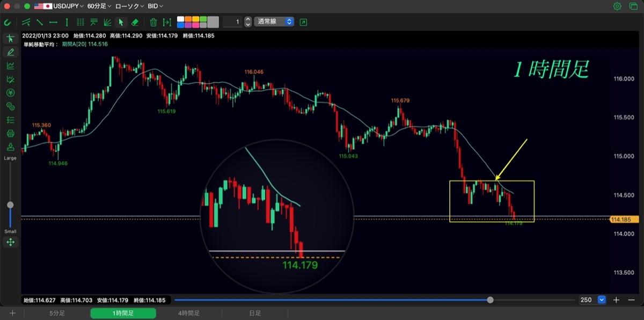Switch to the 4時間足 tab

[x=189, y=313]
